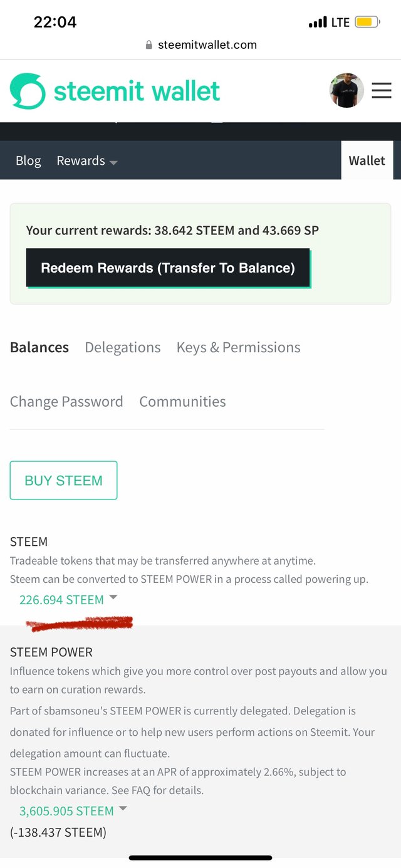The image size is (401, 868).
Task: Tap the user profile avatar
Action: pyautogui.click(x=346, y=91)
